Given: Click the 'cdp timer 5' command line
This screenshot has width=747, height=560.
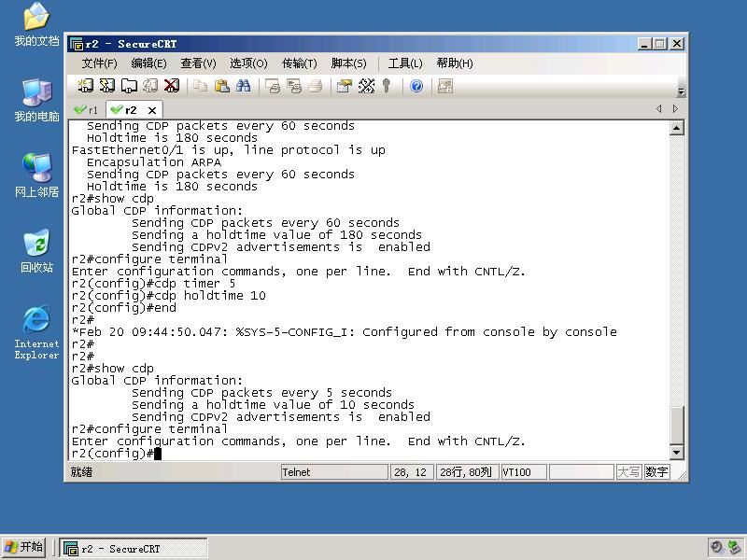Looking at the screenshot, I should click(x=153, y=284).
